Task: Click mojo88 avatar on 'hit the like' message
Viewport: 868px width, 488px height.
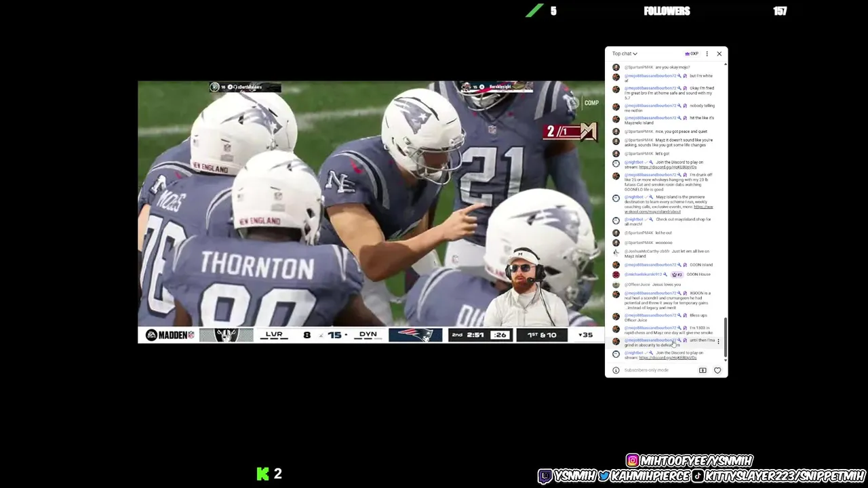Action: point(616,119)
